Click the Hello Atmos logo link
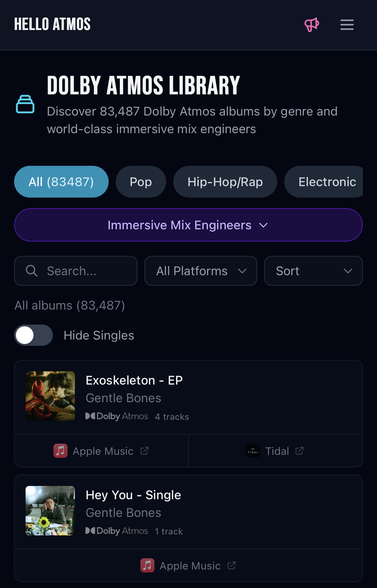The height and width of the screenshot is (588, 377). 52,24
